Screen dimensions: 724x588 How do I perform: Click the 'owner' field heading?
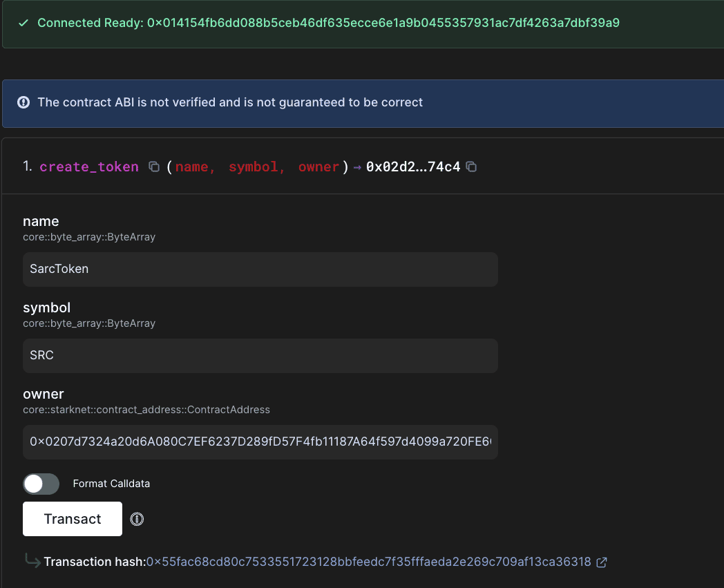pos(44,394)
